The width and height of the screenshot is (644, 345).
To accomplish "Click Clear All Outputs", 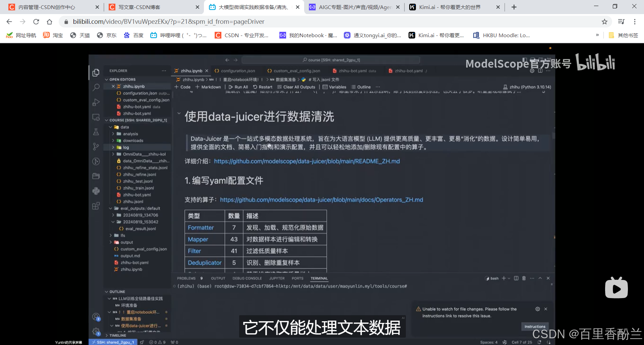I will [296, 87].
